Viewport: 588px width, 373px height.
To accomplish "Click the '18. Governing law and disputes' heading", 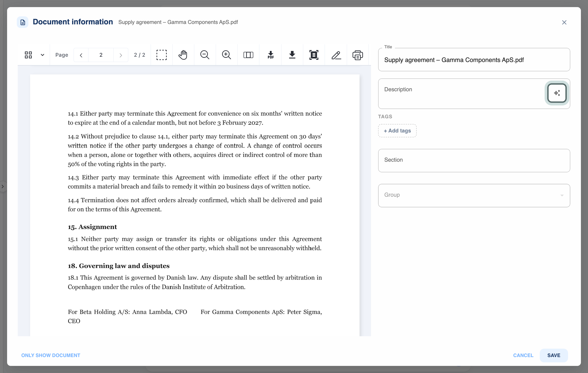I will click(x=119, y=266).
